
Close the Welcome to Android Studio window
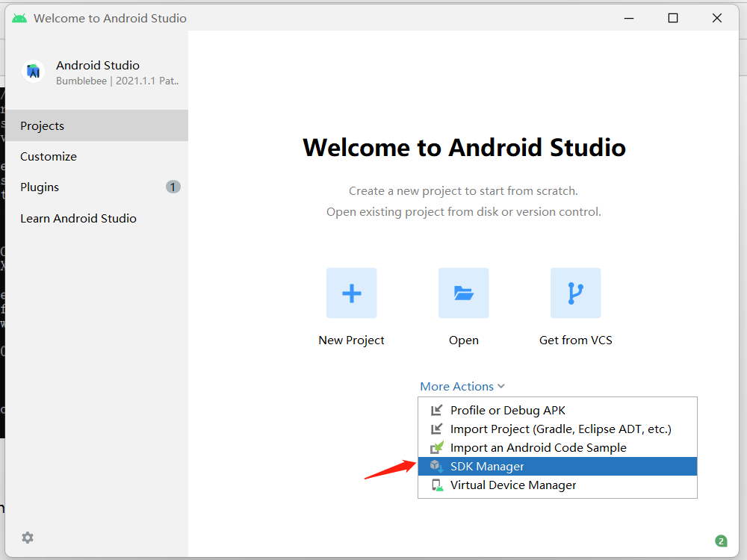(717, 18)
